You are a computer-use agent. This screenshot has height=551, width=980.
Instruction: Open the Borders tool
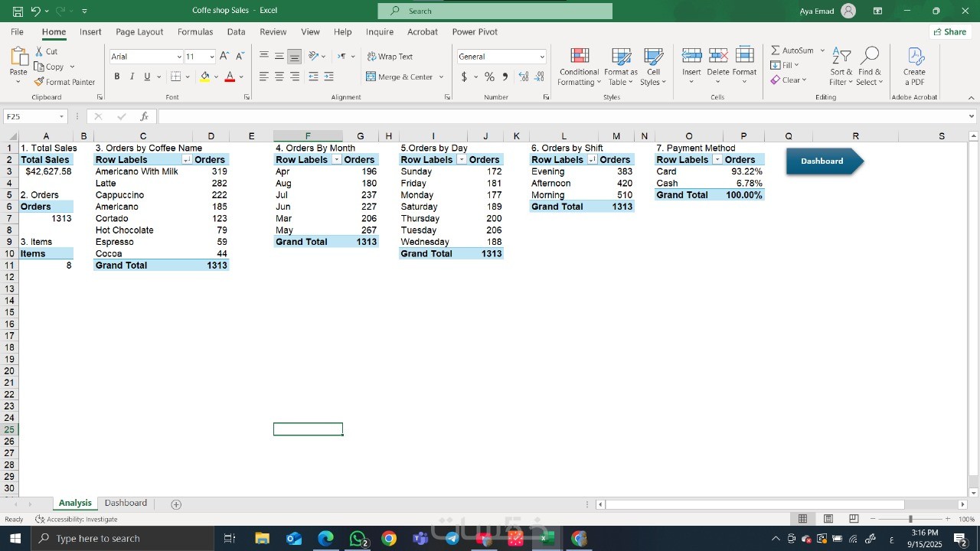click(x=176, y=77)
